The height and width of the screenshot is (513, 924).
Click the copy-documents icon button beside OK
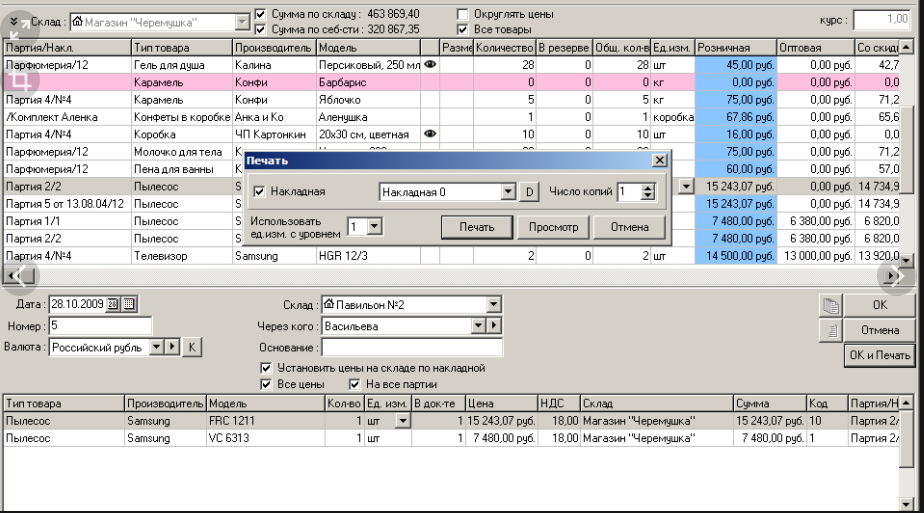coord(831,305)
